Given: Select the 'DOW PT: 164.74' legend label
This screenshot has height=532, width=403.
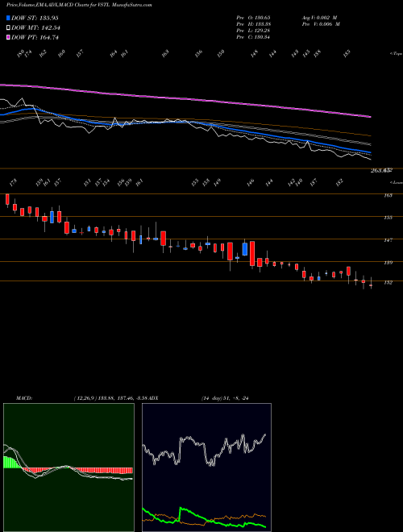Looking at the screenshot, I should (35, 37).
